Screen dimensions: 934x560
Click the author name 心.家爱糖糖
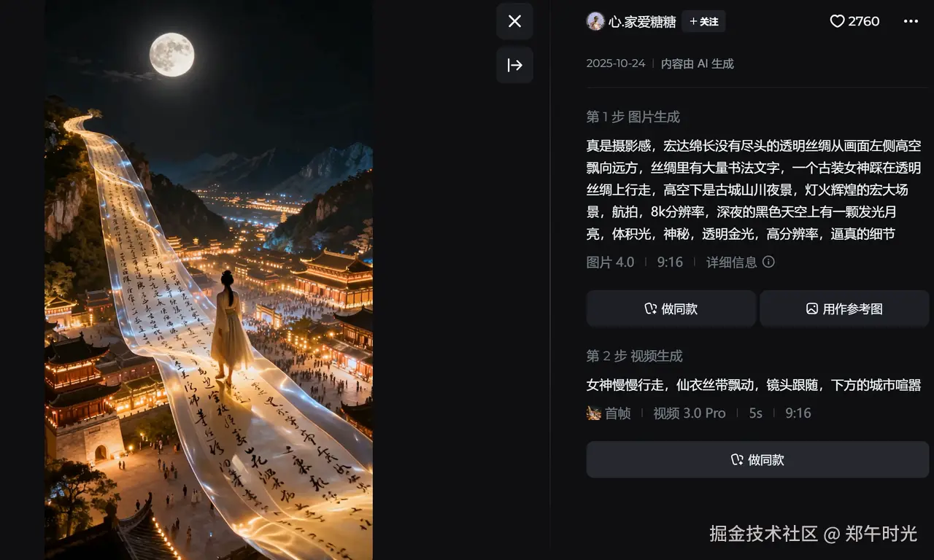(x=642, y=22)
